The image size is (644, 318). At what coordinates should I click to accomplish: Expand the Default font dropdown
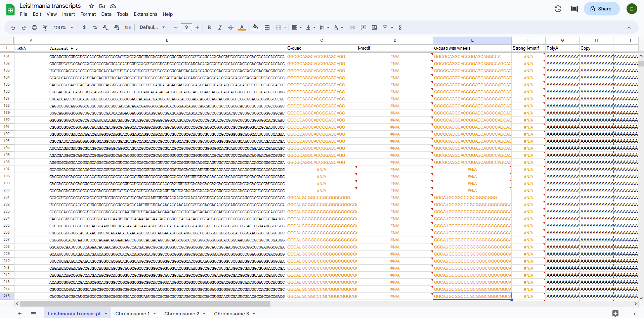coord(152,28)
